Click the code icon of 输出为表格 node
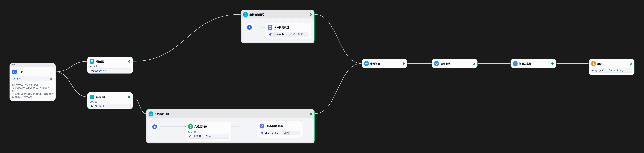This screenshot has height=153, width=644. [515, 64]
